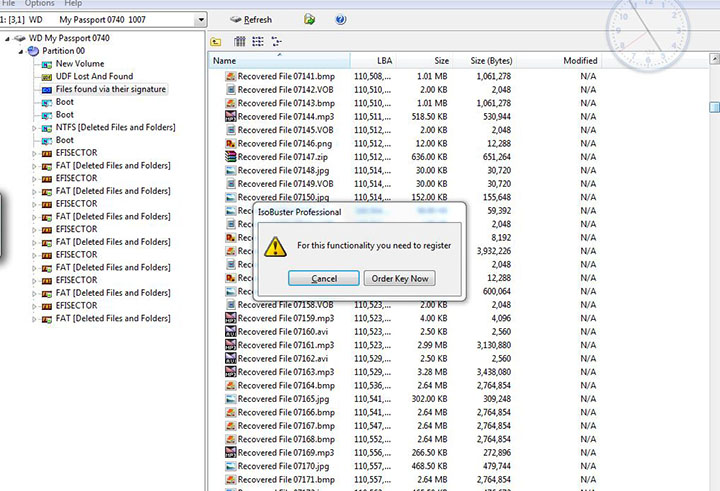720x491 pixels.
Task: Sort by the Name column header
Action: (279, 61)
